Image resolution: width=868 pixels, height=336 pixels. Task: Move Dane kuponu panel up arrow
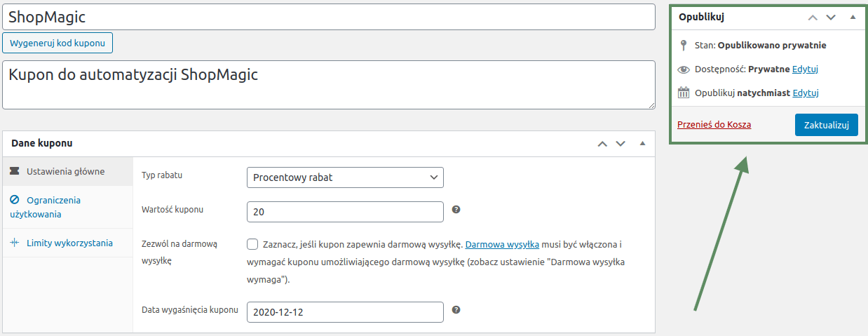coord(602,144)
